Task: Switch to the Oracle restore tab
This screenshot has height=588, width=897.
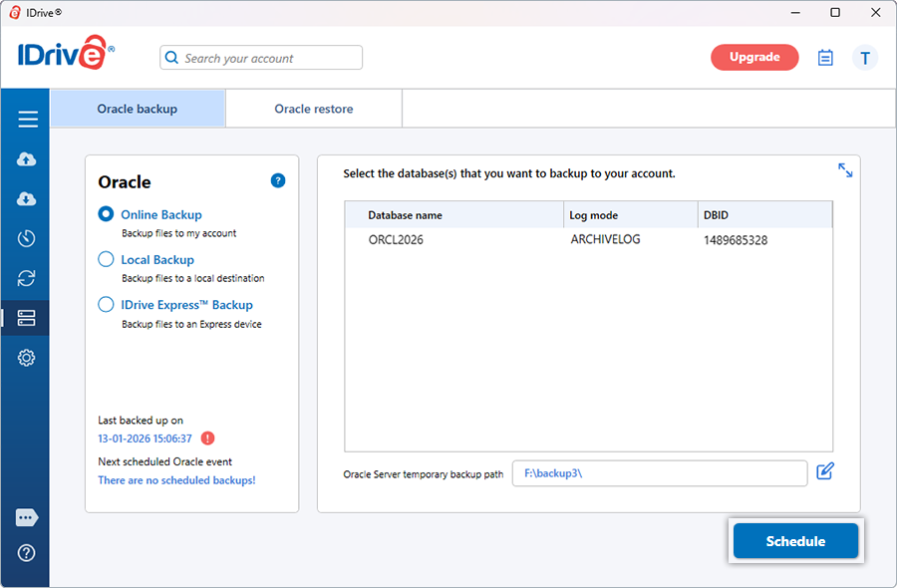Action: tap(314, 109)
